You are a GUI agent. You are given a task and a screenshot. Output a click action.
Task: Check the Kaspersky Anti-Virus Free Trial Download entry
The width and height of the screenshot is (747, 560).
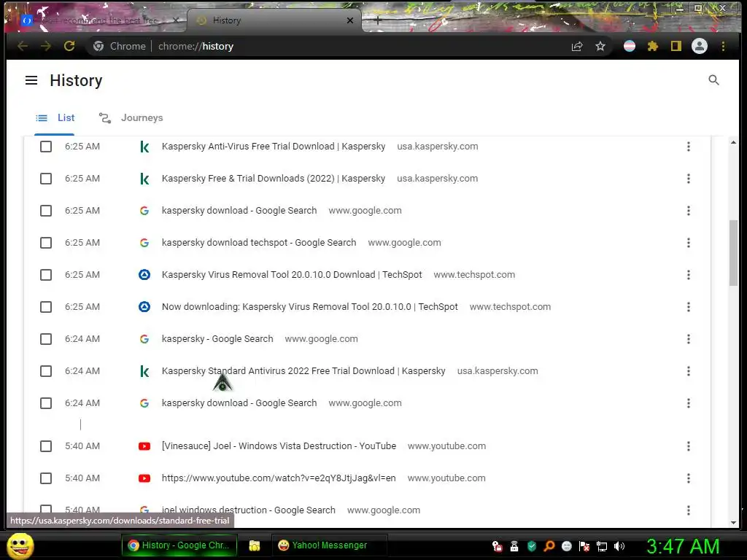[46, 147]
